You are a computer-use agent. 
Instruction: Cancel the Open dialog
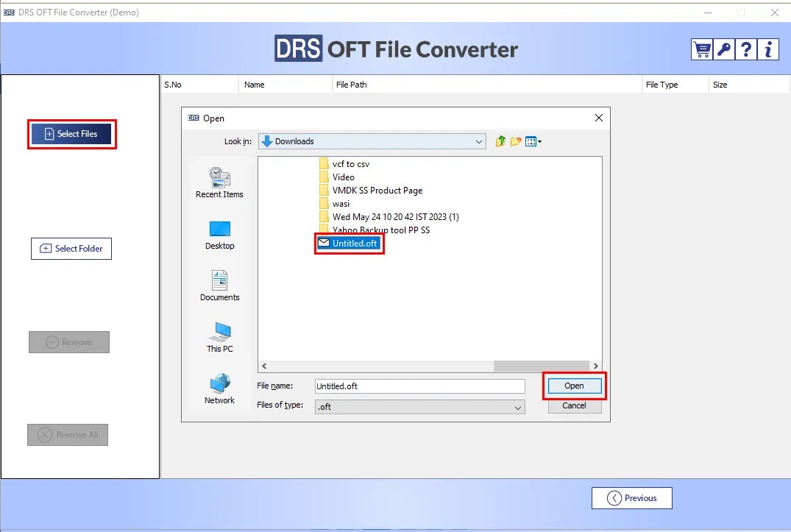[x=574, y=405]
